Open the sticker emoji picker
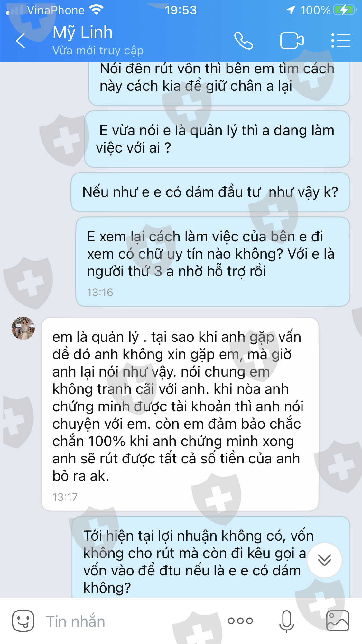Screen dimensions: 362x644 [23, 621]
